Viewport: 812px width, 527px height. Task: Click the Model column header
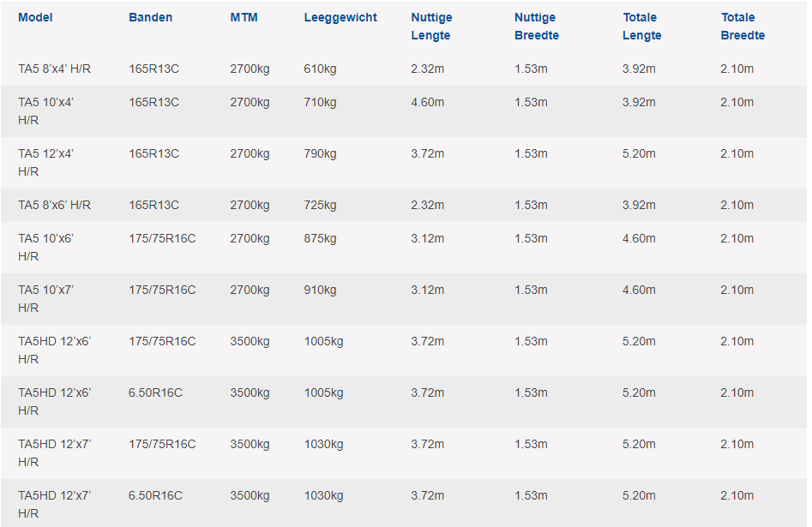click(x=35, y=17)
